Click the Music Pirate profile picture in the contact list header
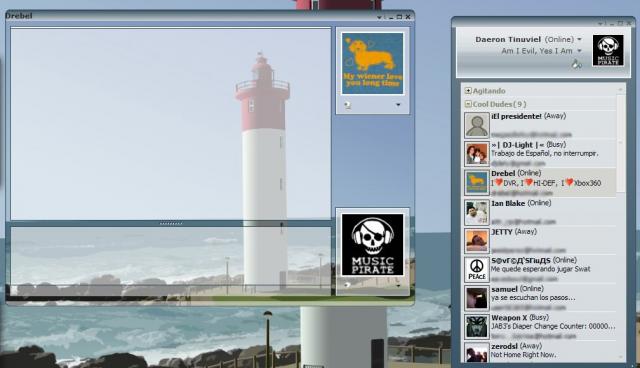 [x=608, y=51]
